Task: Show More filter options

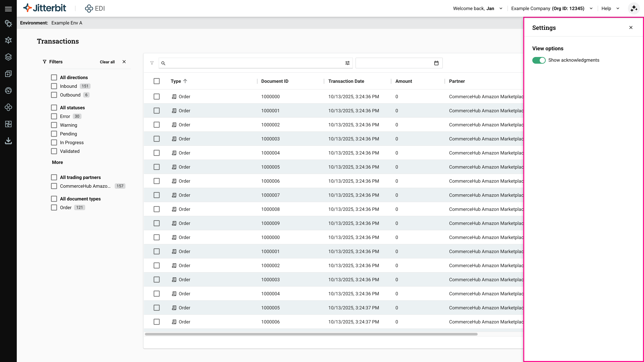Action: [57, 162]
